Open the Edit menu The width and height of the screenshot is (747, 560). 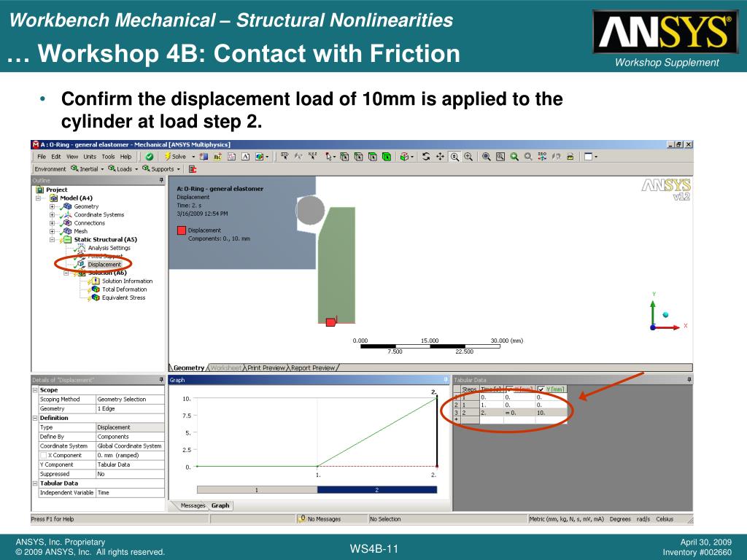[x=55, y=157]
